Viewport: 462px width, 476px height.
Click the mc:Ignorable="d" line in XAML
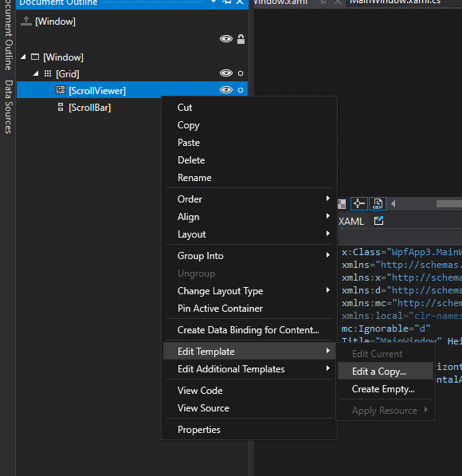coord(386,328)
